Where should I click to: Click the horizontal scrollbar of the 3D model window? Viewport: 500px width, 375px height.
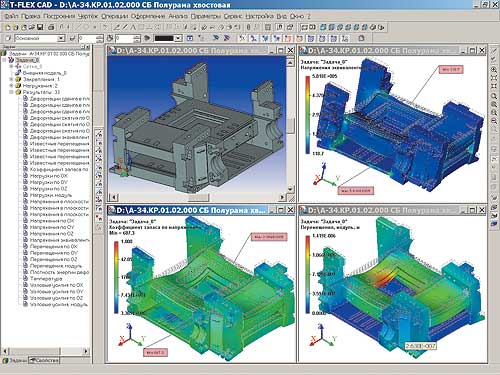(198, 197)
